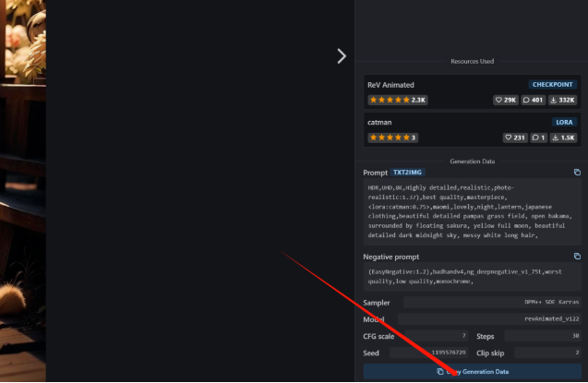Click the 332K downloads badge on ReV Animated

(562, 100)
